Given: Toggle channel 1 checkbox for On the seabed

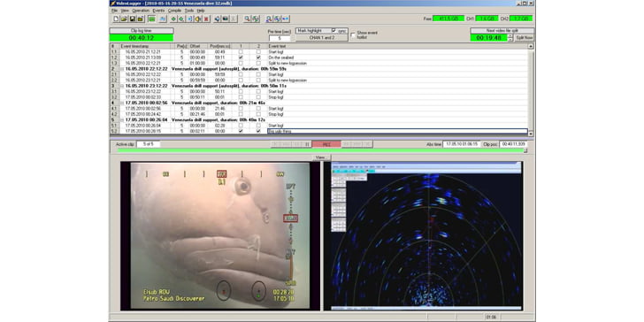Looking at the screenshot, I should point(241,57).
